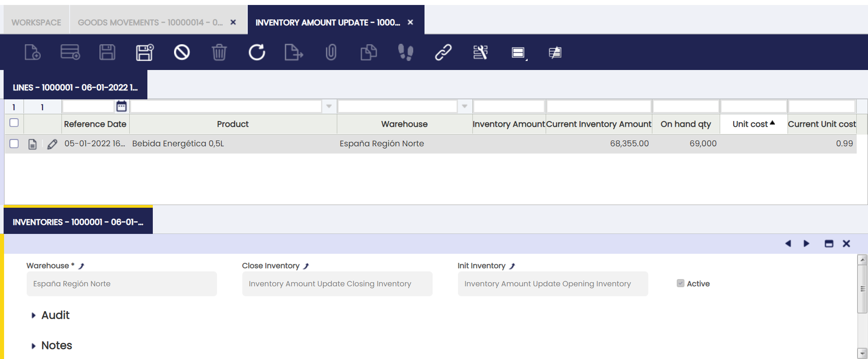Follow the Init Inventory link arrow
The width and height of the screenshot is (868, 359).
pyautogui.click(x=512, y=266)
